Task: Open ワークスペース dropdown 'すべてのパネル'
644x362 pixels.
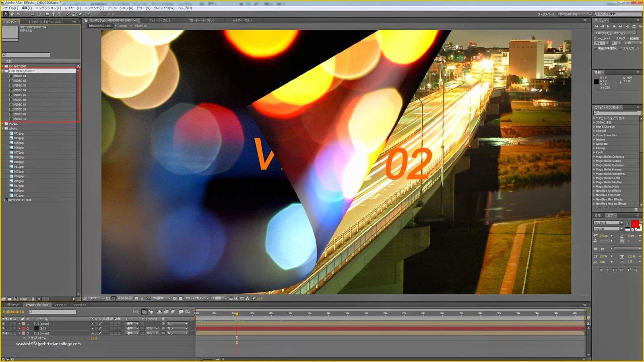Action: click(x=575, y=14)
